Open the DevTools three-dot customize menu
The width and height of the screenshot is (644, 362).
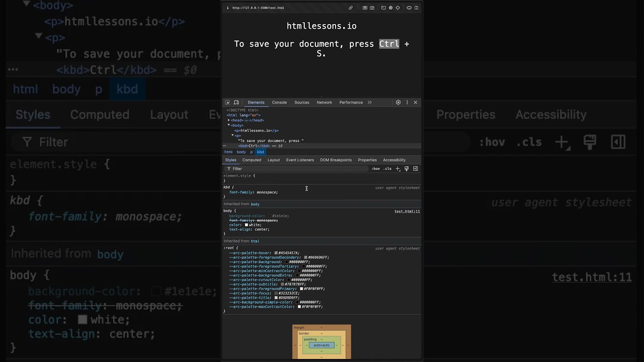pyautogui.click(x=407, y=103)
